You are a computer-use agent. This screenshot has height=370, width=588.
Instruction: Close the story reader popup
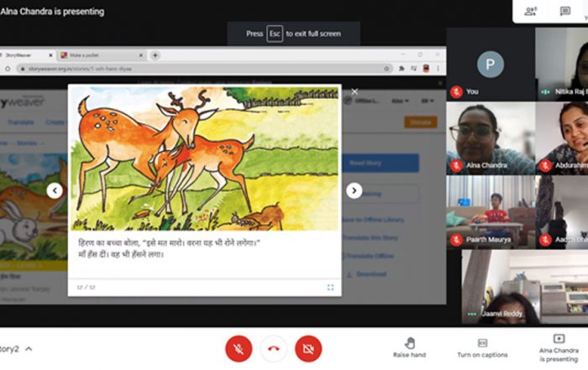click(354, 91)
